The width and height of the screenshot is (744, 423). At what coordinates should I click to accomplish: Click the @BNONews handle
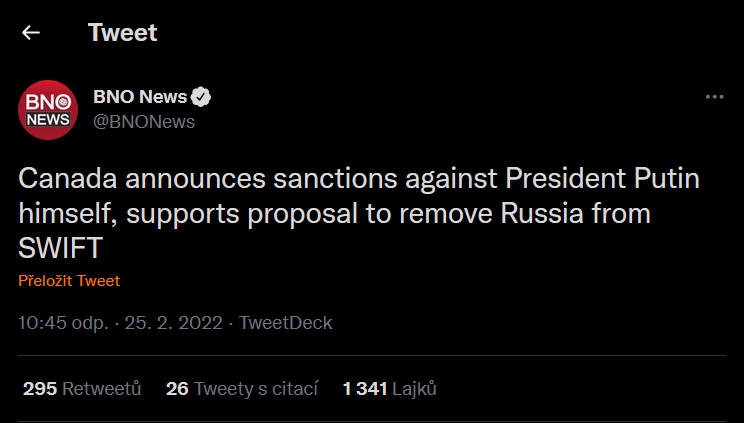143,122
